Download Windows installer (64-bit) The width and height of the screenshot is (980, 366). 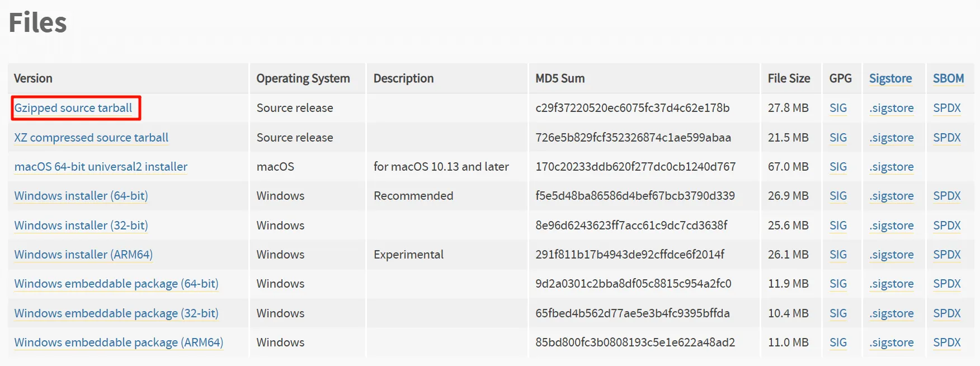(x=81, y=196)
